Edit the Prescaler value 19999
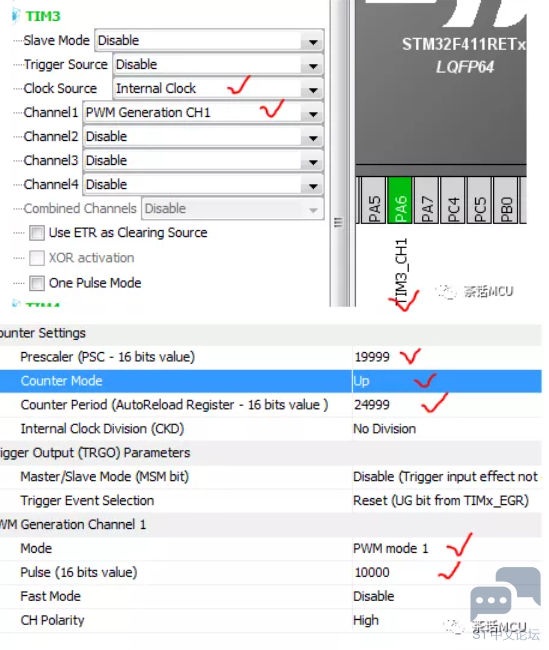Screen dimensions: 549x650 click(x=372, y=357)
